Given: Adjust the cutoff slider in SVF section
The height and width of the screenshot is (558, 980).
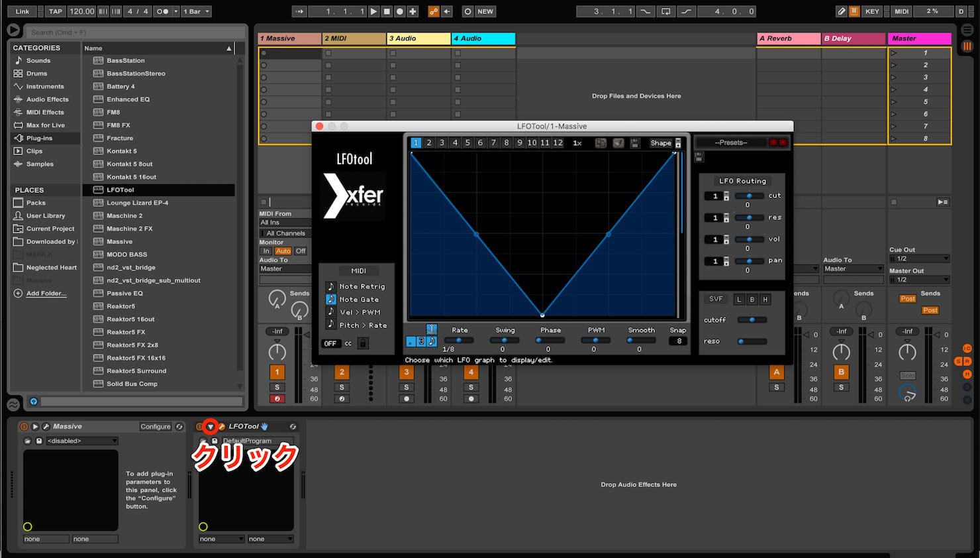Looking at the screenshot, I should tap(752, 320).
